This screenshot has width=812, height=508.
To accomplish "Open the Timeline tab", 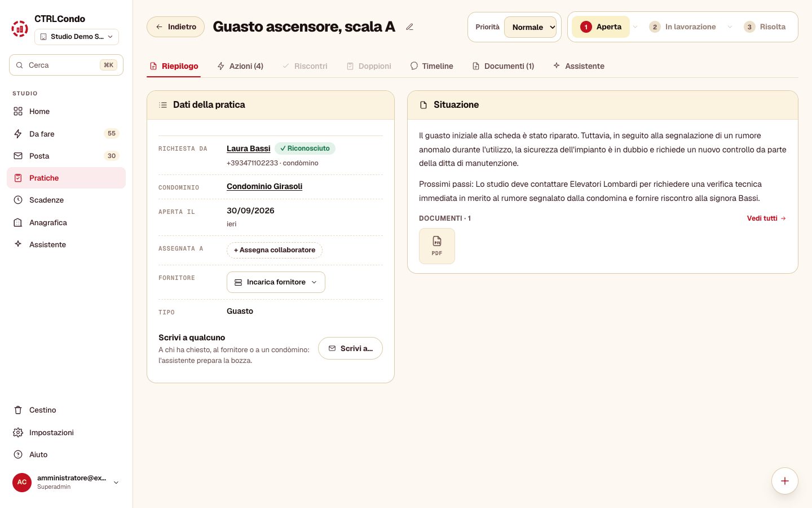I will 431,66.
